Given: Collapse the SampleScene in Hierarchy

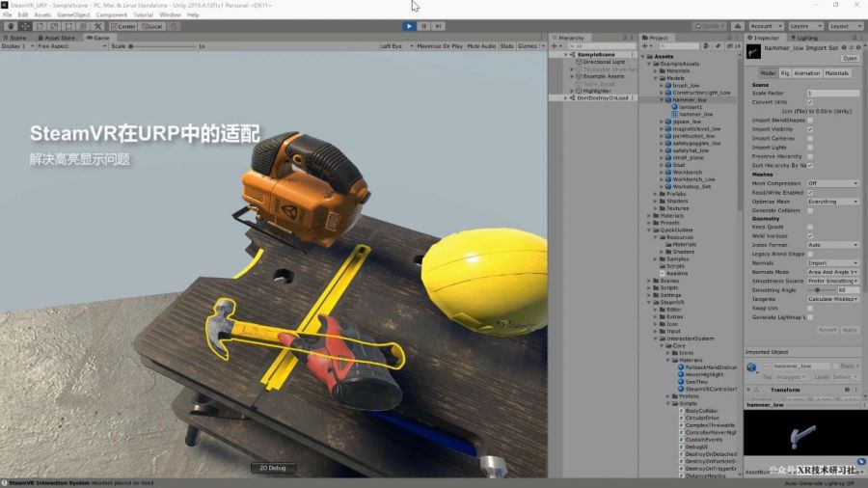Looking at the screenshot, I should [566, 55].
